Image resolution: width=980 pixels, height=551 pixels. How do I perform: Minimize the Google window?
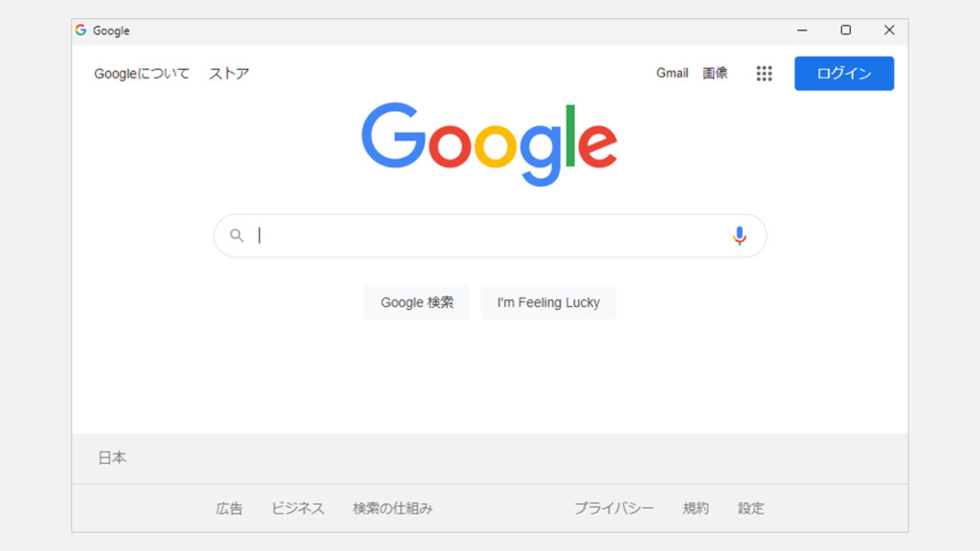(x=802, y=31)
